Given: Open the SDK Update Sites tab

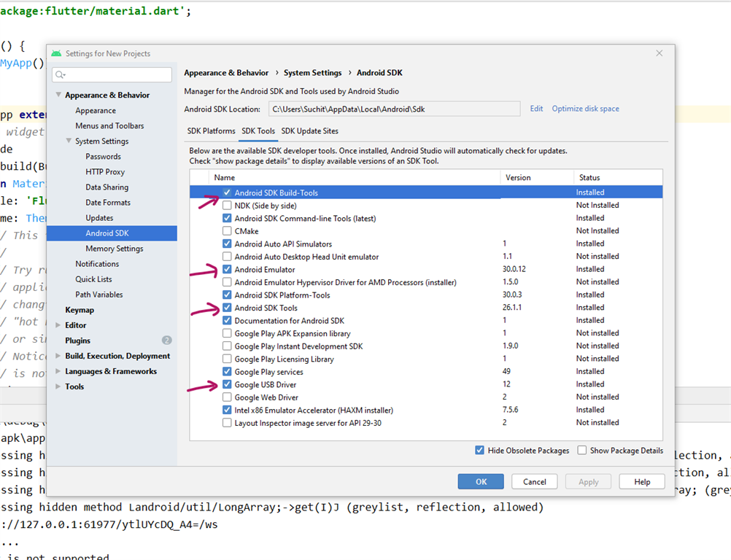Looking at the screenshot, I should (x=309, y=131).
